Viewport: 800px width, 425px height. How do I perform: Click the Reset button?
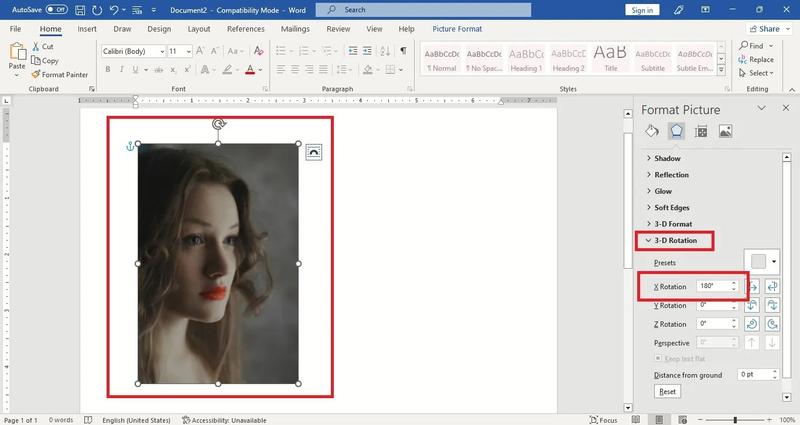pos(667,391)
